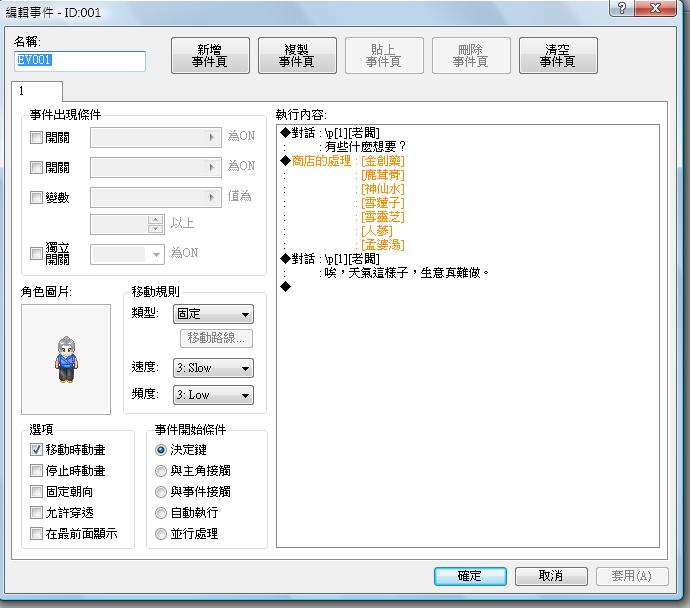This screenshot has height=608, width=690.
Task: Check 固定朝向 option
Action: 36,491
